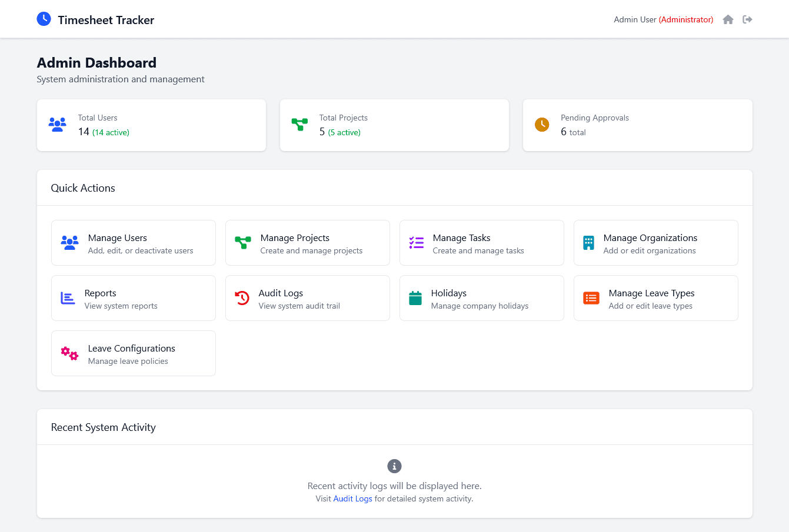Click the Total Users statistics card
The width and height of the screenshot is (789, 532).
click(x=151, y=125)
